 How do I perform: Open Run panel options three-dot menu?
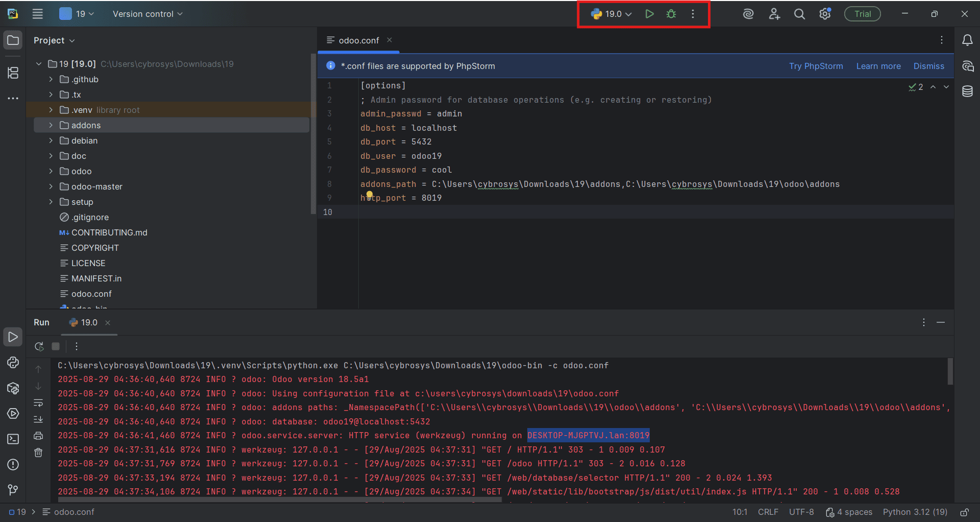(x=924, y=322)
